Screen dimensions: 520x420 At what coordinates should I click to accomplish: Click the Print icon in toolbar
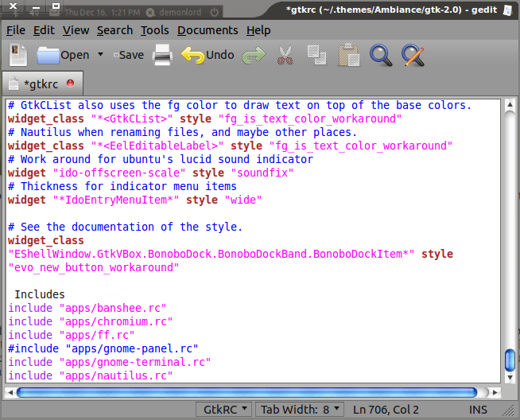pos(162,55)
